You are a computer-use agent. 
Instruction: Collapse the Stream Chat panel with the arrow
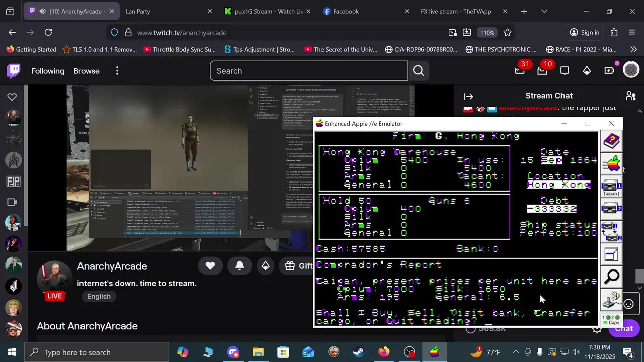tap(468, 96)
